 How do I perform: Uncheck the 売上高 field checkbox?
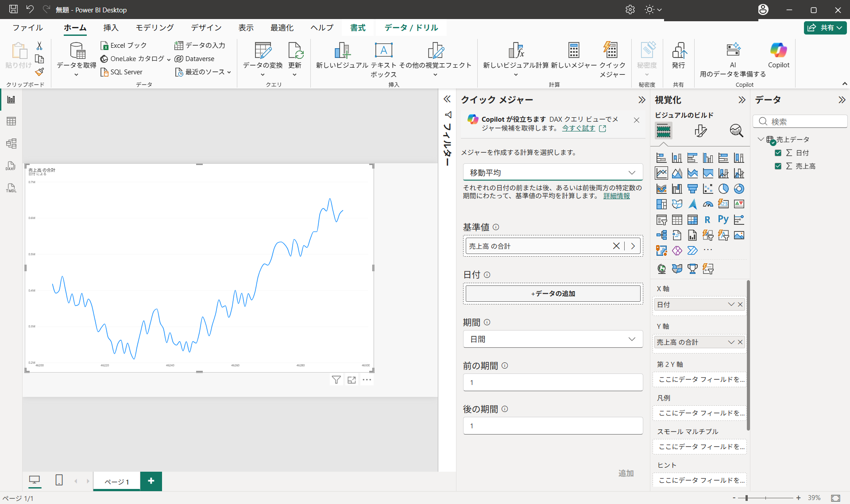click(x=778, y=166)
